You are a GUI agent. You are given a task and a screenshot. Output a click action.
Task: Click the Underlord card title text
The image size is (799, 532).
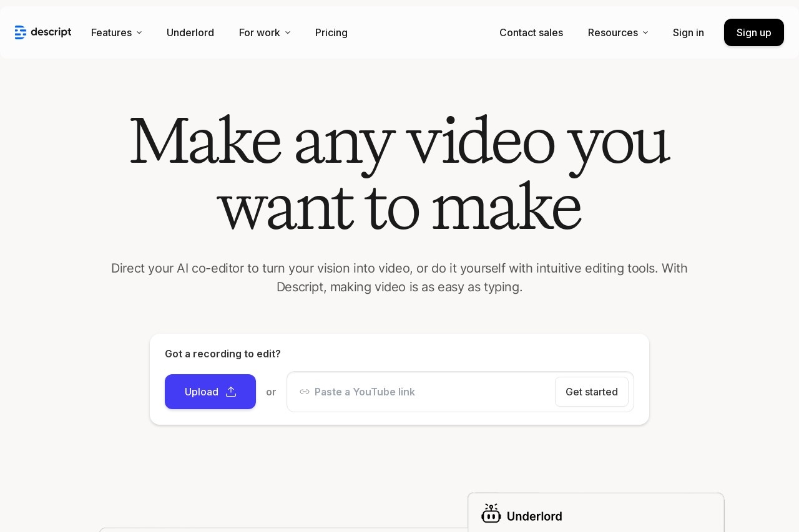[534, 516]
